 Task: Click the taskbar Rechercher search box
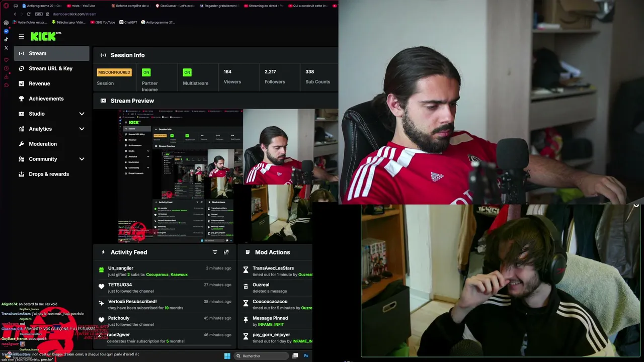point(262,356)
